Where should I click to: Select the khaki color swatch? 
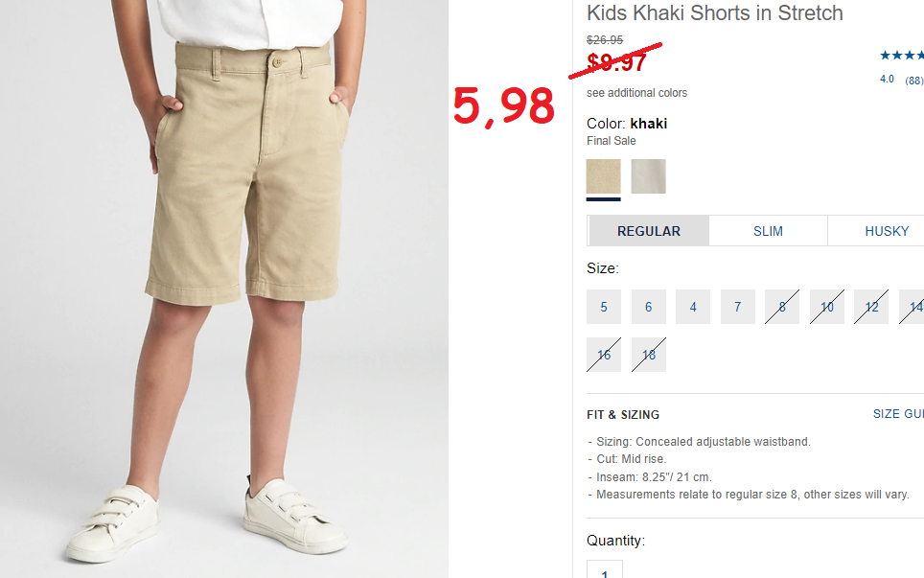click(x=604, y=176)
